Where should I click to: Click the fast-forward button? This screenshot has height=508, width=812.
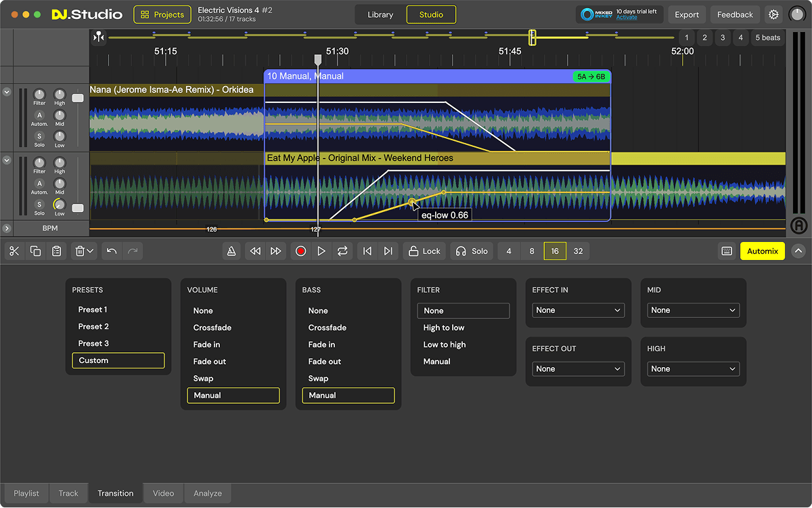[275, 251]
